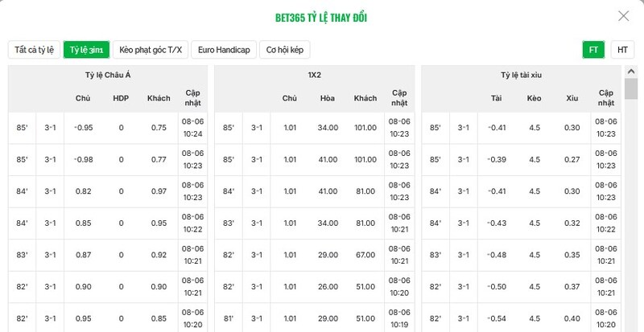Click the Kèo column header
The height and width of the screenshot is (332, 644).
click(534, 98)
